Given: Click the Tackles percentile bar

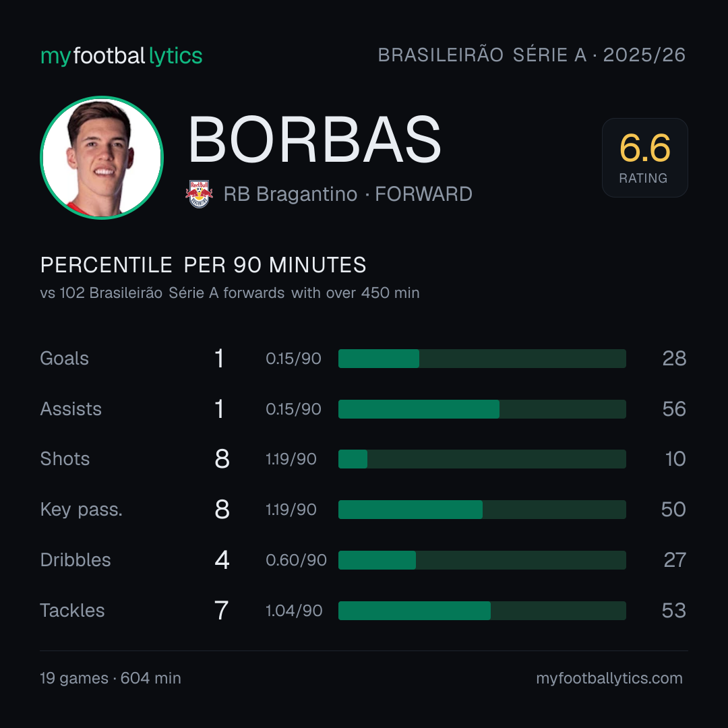Looking at the screenshot, I should (482, 611).
